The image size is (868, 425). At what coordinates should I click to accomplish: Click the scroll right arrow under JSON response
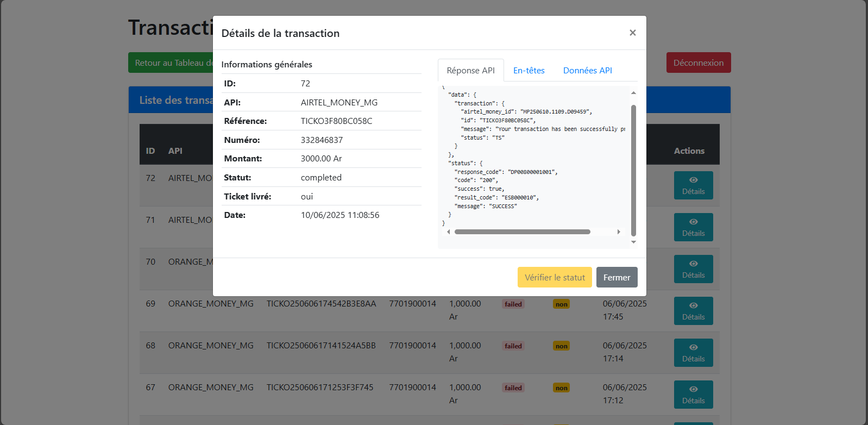click(x=619, y=232)
